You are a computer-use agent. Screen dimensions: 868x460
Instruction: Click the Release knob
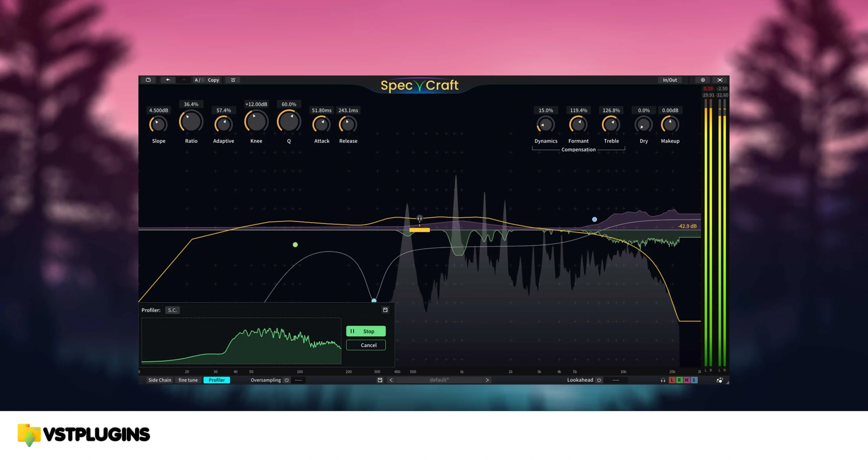[348, 124]
